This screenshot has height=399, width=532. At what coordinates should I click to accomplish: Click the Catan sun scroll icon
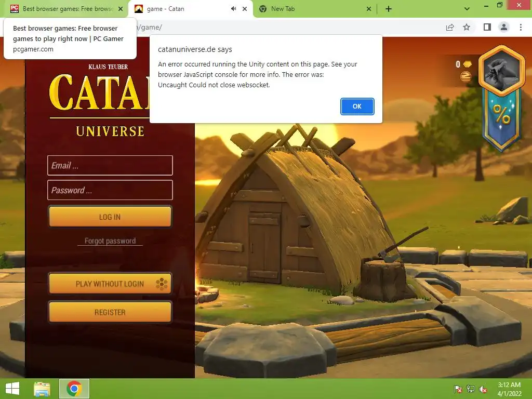pyautogui.click(x=465, y=76)
